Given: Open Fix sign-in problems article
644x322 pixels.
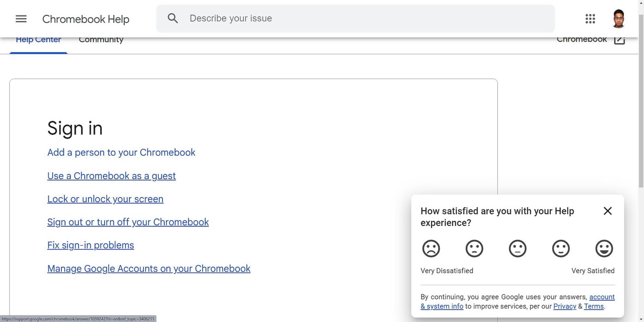Looking at the screenshot, I should click(x=91, y=245).
